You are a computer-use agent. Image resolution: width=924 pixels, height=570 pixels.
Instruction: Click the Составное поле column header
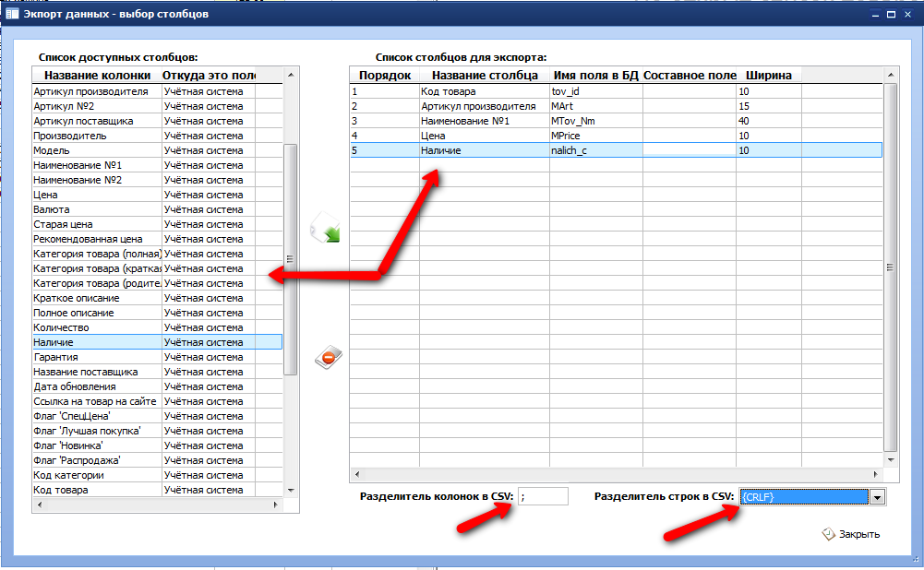click(x=690, y=76)
